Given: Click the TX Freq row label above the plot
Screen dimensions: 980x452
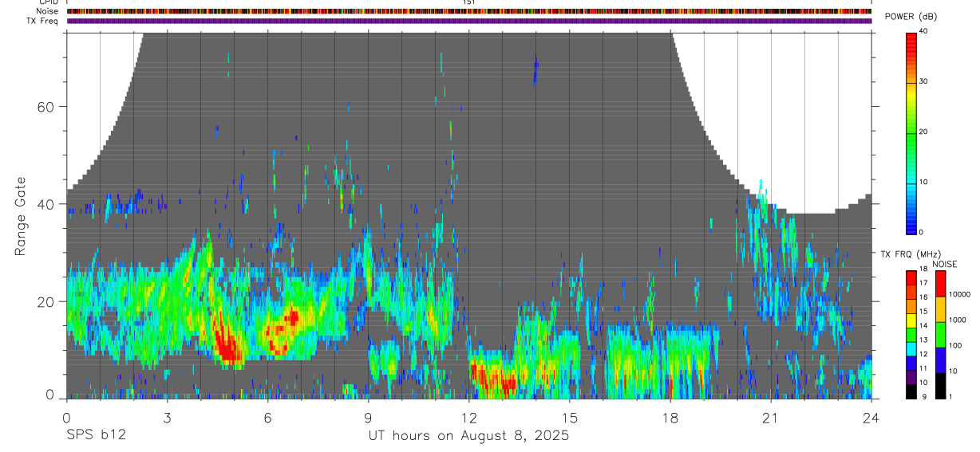Looking at the screenshot, I should click(44, 21).
